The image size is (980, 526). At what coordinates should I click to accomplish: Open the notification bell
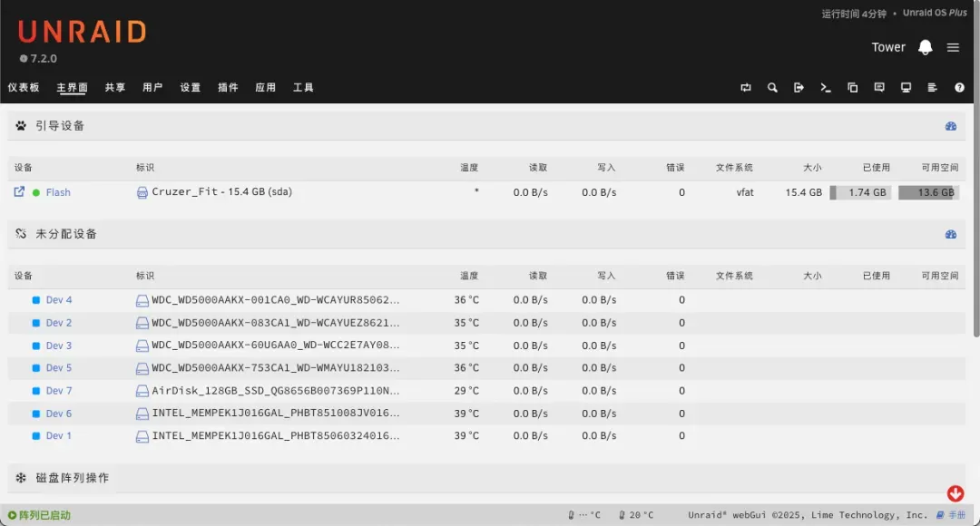pos(925,47)
